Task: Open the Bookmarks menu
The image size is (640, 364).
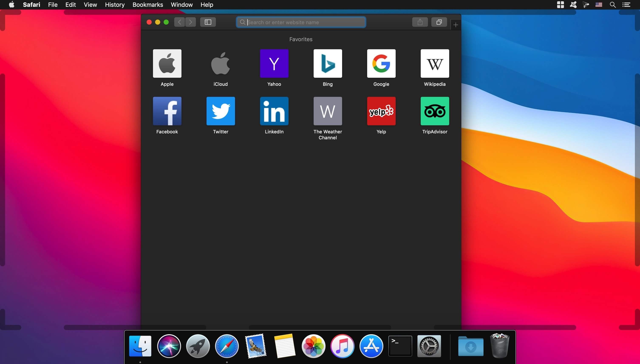Action: [147, 4]
